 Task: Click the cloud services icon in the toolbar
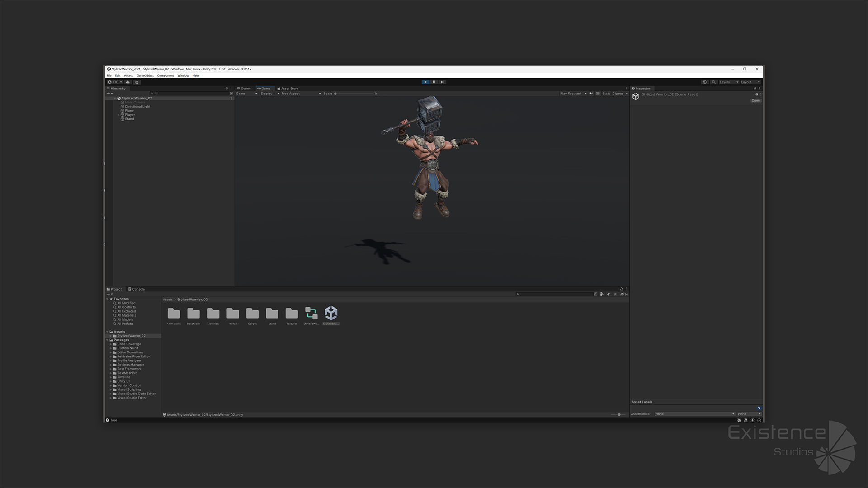[x=128, y=82]
